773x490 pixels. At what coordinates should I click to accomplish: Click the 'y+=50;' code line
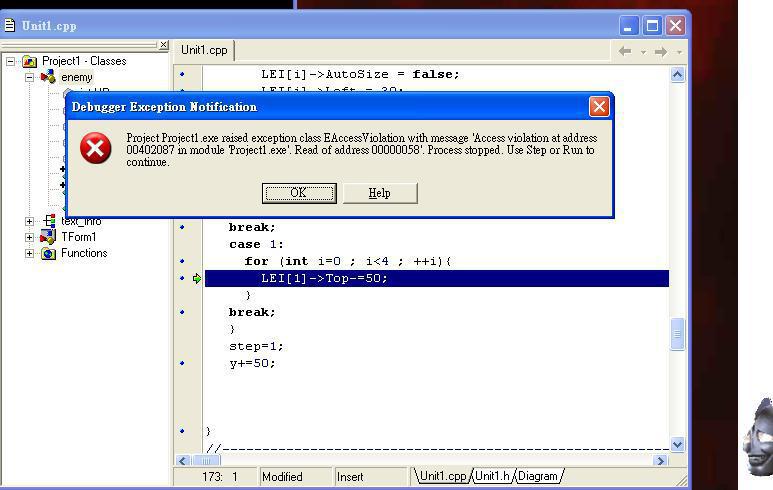pos(252,363)
